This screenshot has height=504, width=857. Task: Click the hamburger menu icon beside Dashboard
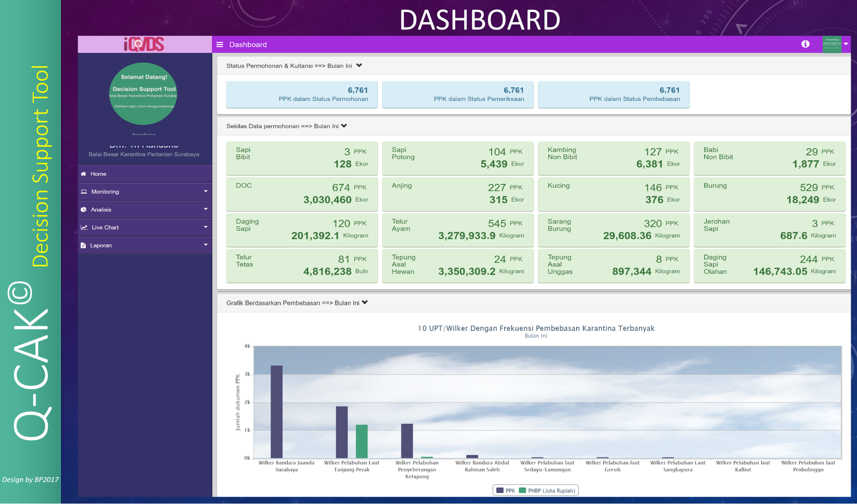pyautogui.click(x=220, y=45)
